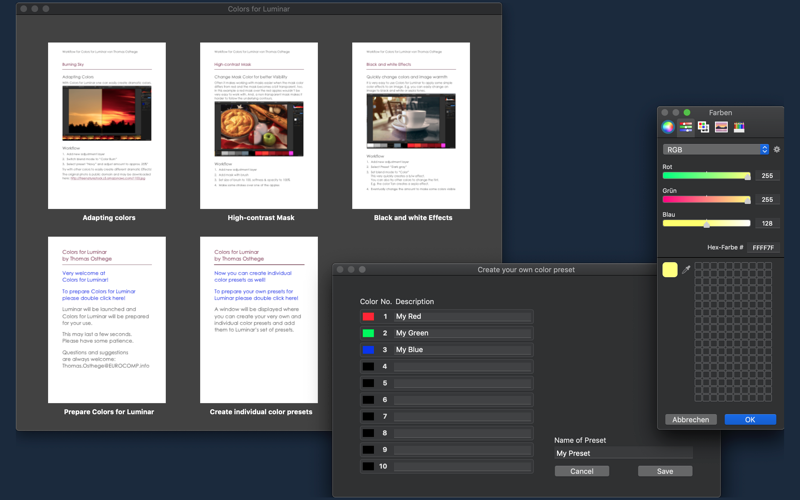The width and height of the screenshot is (800, 500).
Task: Confirm color with the OK button
Action: tap(750, 419)
